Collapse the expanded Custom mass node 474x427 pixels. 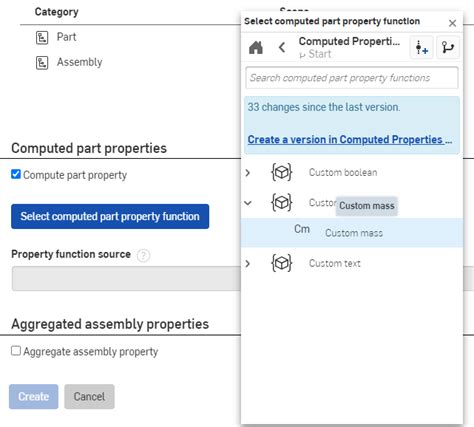coord(248,203)
